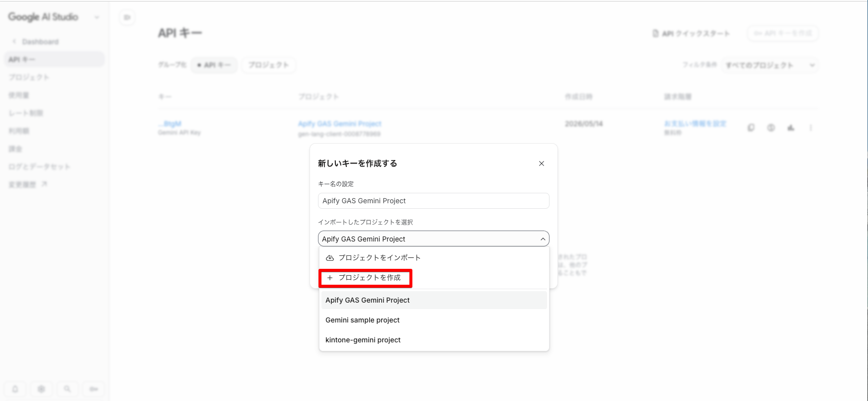Click the キー名の設定 name input field
This screenshot has height=401, width=868.
[434, 201]
